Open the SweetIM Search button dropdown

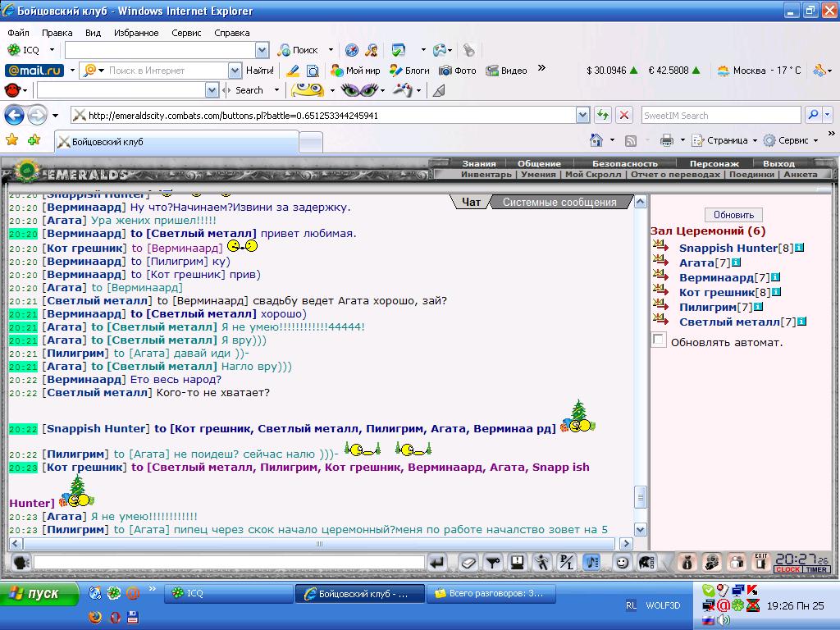pyautogui.click(x=277, y=90)
